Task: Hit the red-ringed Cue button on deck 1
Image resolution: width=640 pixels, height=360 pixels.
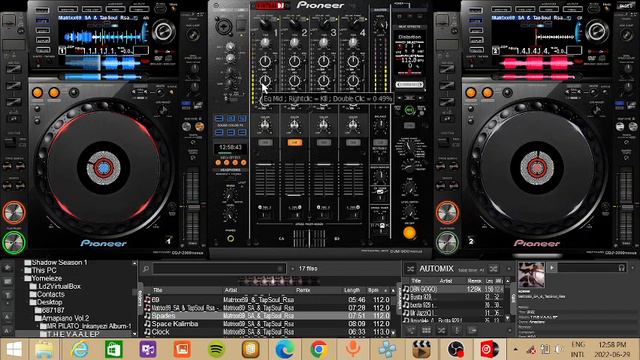Action: [x=13, y=212]
